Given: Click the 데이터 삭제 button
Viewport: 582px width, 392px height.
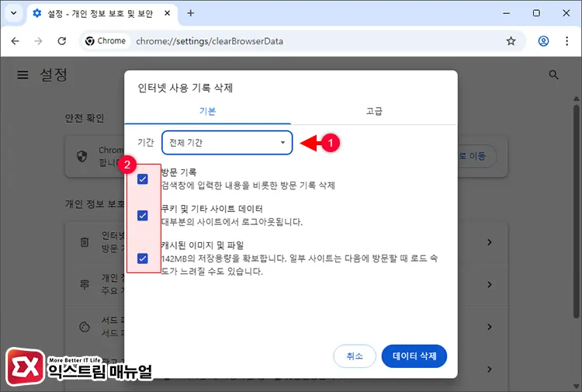Looking at the screenshot, I should click(x=414, y=356).
